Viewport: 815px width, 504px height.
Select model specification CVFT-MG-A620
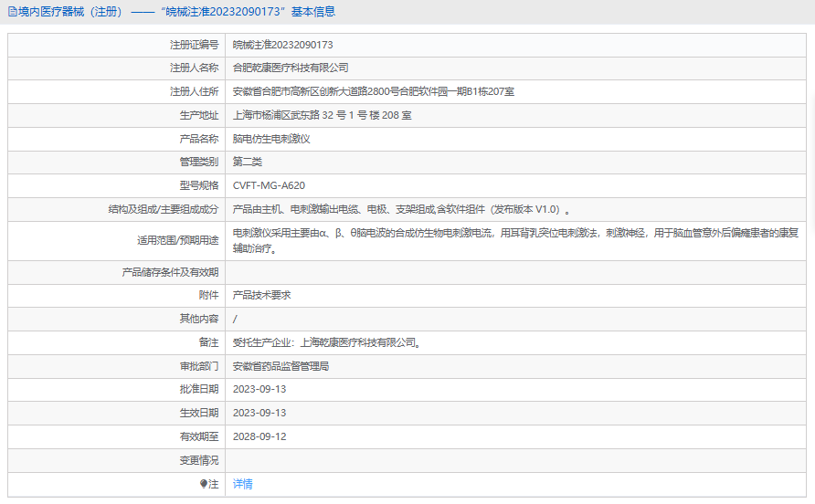(x=269, y=185)
